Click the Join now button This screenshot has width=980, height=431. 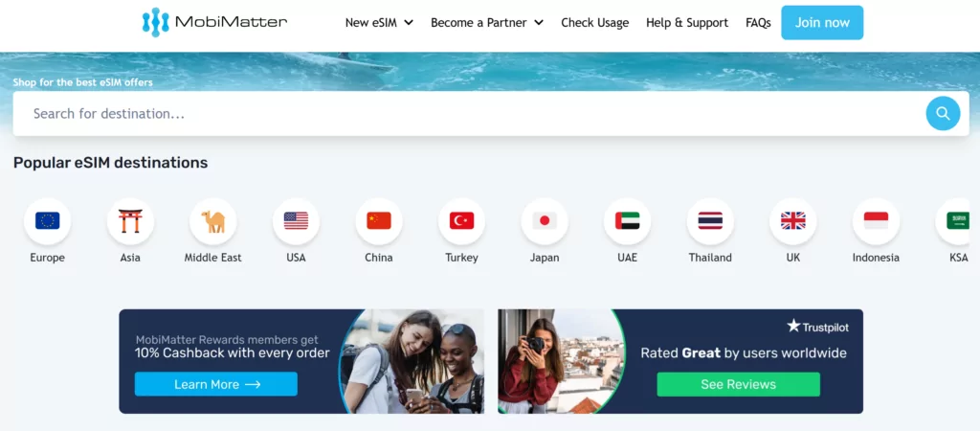pyautogui.click(x=822, y=23)
